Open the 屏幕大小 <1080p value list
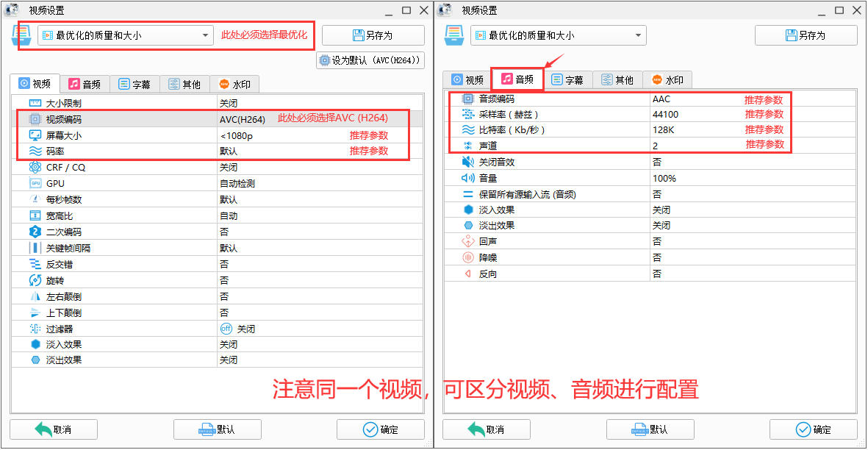The width and height of the screenshot is (868, 450). click(237, 135)
